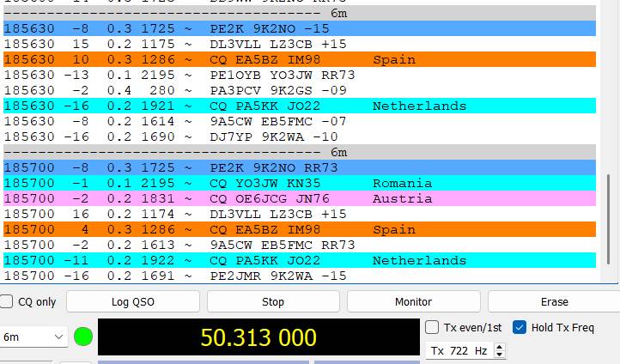The image size is (620, 364).
Task: Click the Log QSO button
Action: click(x=133, y=302)
